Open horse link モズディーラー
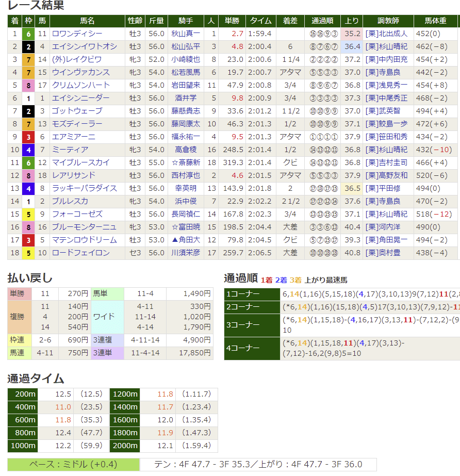 (77, 124)
